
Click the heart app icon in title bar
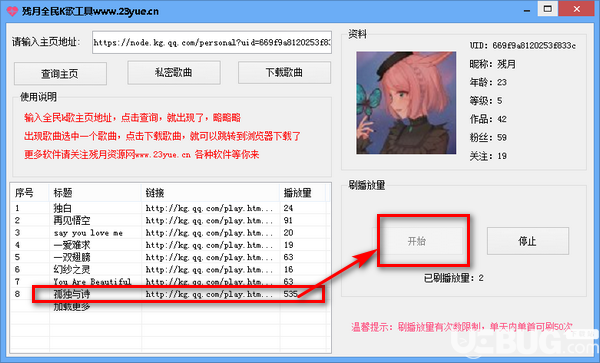(x=12, y=11)
